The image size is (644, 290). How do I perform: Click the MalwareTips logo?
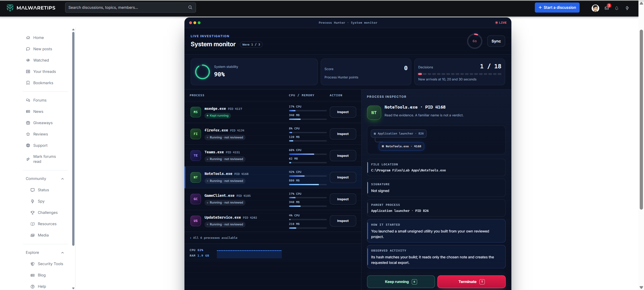[31, 8]
